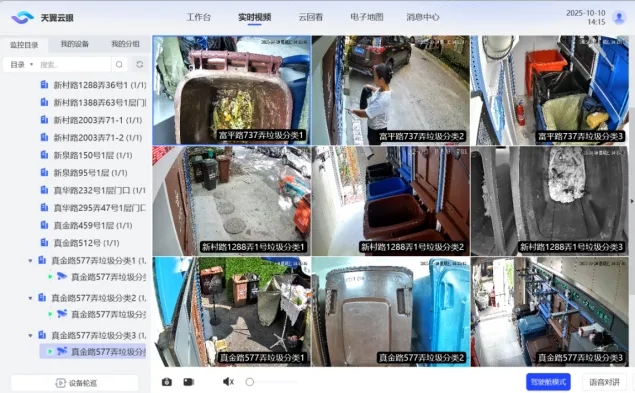Image resolution: width=635 pixels, height=393 pixels.
Task: Click camera icon under 真金路577弄垃圾分类1 group
Action: pyautogui.click(x=62, y=276)
